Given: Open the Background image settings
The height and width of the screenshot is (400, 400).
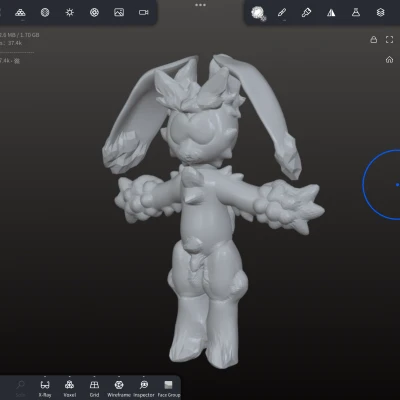Looking at the screenshot, I should pyautogui.click(x=119, y=13).
